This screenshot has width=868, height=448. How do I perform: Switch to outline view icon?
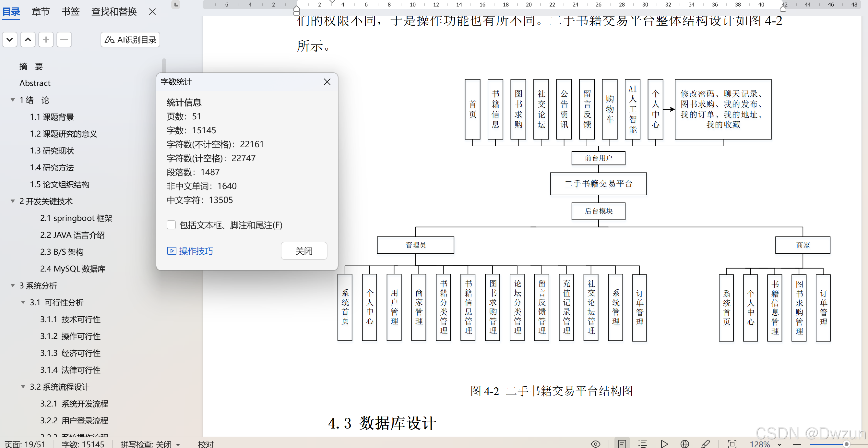click(x=643, y=443)
